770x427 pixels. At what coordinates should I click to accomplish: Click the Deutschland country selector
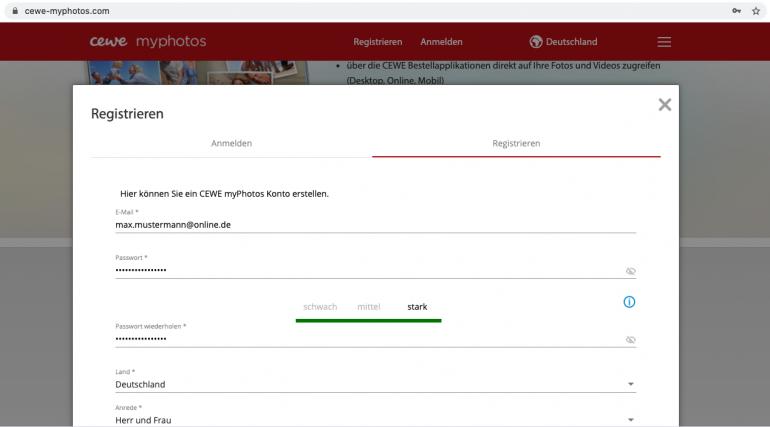click(x=563, y=42)
